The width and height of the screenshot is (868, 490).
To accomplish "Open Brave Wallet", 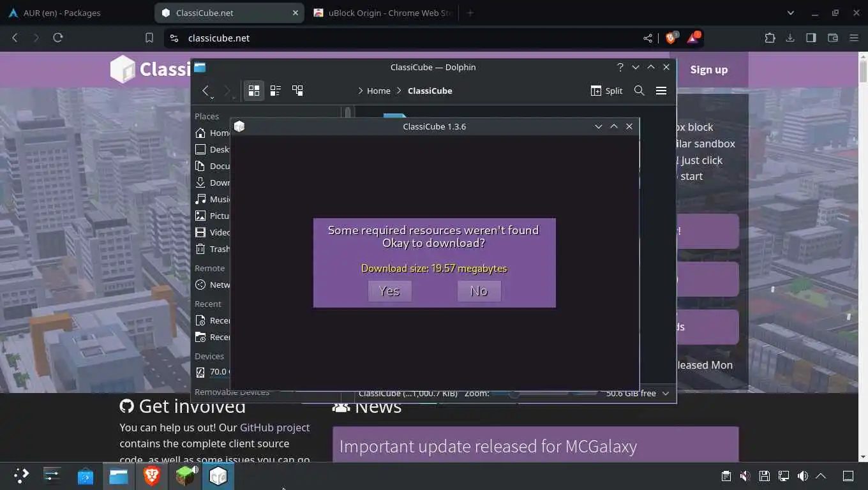I will 832,38.
